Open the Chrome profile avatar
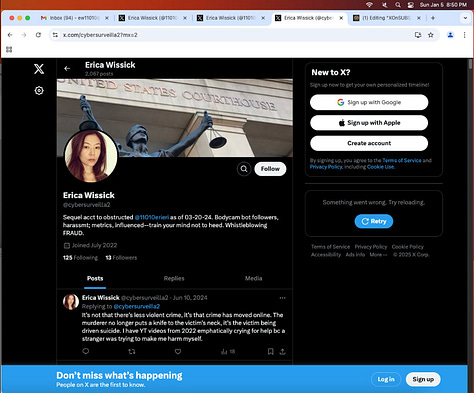The image size is (474, 393). [x=450, y=35]
